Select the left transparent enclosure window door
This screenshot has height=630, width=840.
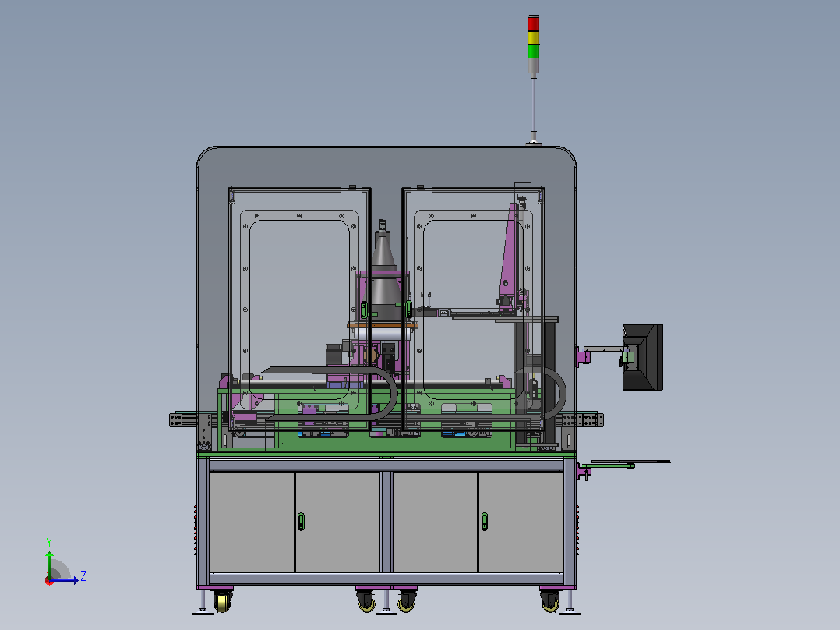pos(299,309)
